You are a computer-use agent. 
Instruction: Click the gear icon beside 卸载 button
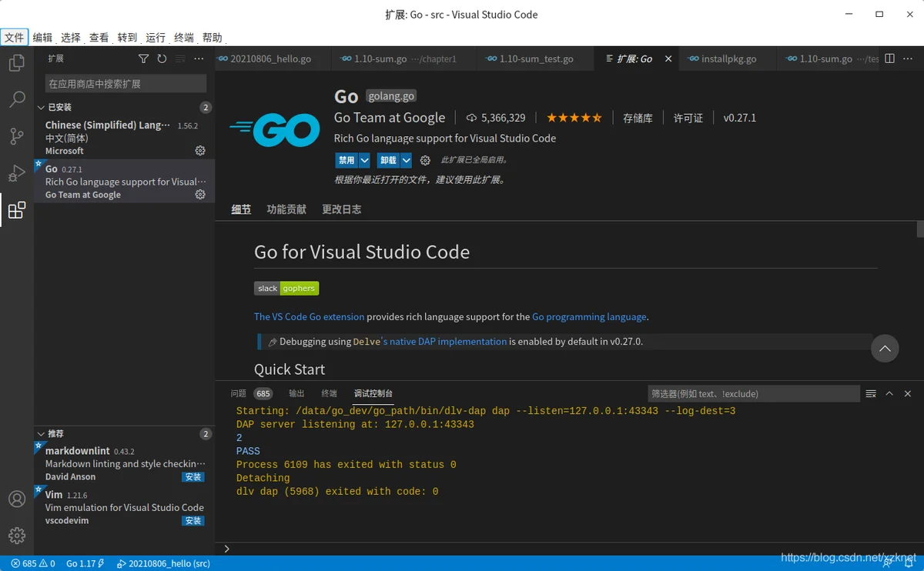(x=425, y=160)
